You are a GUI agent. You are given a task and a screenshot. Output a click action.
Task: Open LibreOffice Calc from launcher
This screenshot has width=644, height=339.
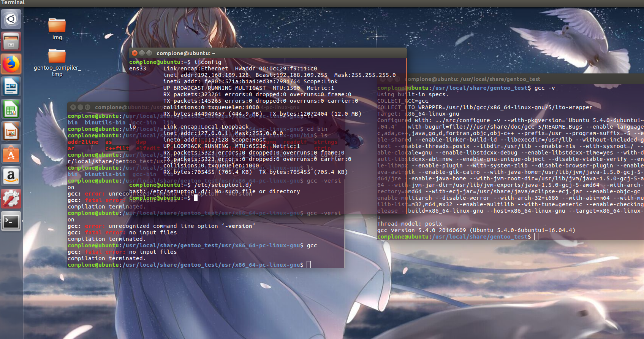[11, 109]
